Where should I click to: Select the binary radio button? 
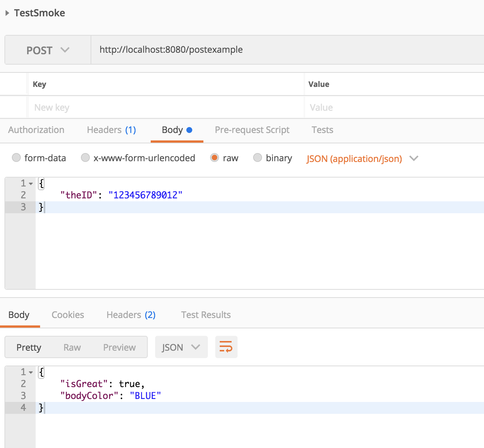pos(258,158)
